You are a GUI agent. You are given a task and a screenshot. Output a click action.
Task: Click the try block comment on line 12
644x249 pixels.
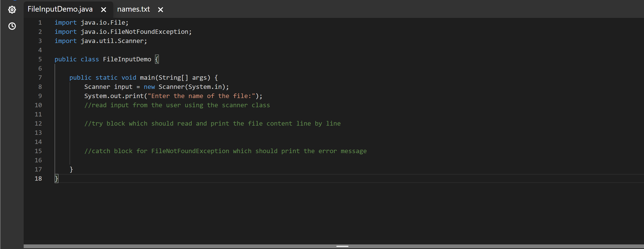click(x=212, y=123)
